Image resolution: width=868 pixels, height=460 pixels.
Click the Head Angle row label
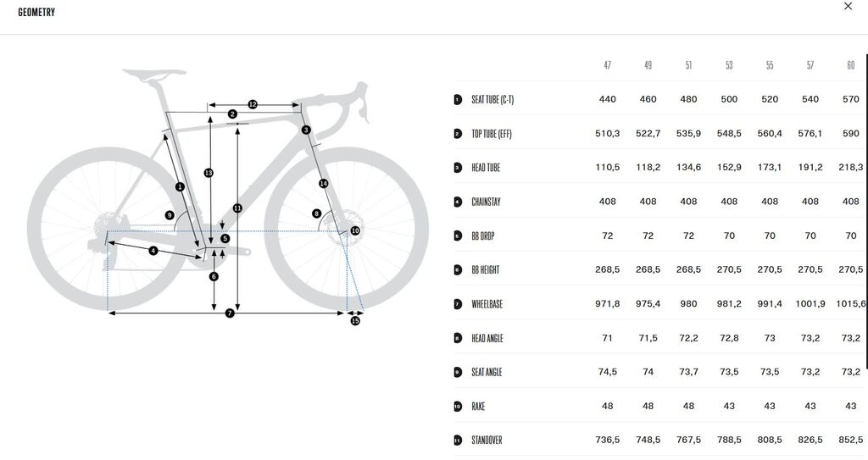(x=487, y=338)
